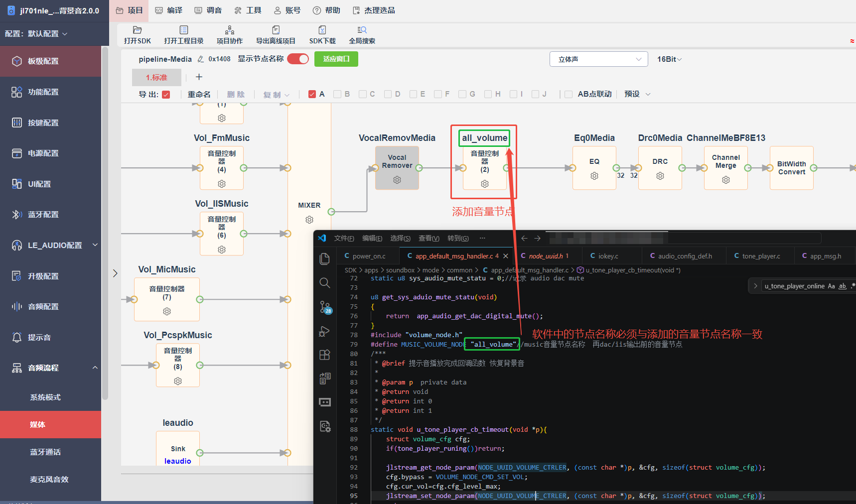This screenshot has width=856, height=504.
Task: Enable AB point linkage checkbox
Action: [569, 94]
